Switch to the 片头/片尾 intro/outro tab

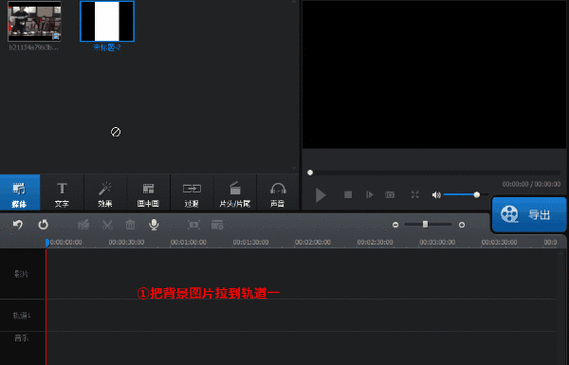235,193
